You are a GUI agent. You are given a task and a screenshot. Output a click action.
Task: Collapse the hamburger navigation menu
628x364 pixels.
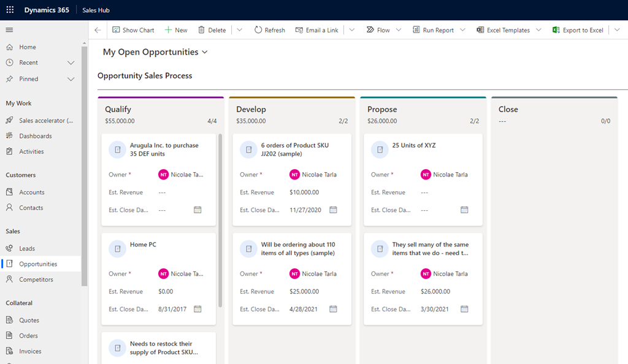[9, 30]
